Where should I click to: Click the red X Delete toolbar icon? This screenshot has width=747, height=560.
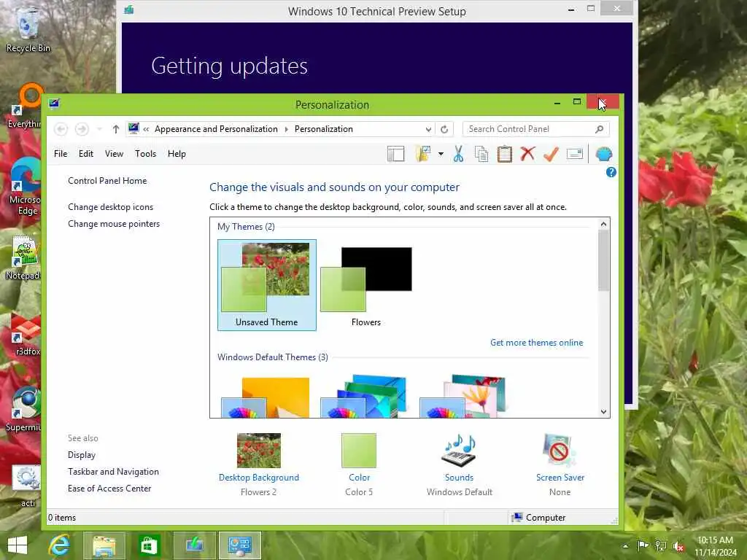click(527, 154)
